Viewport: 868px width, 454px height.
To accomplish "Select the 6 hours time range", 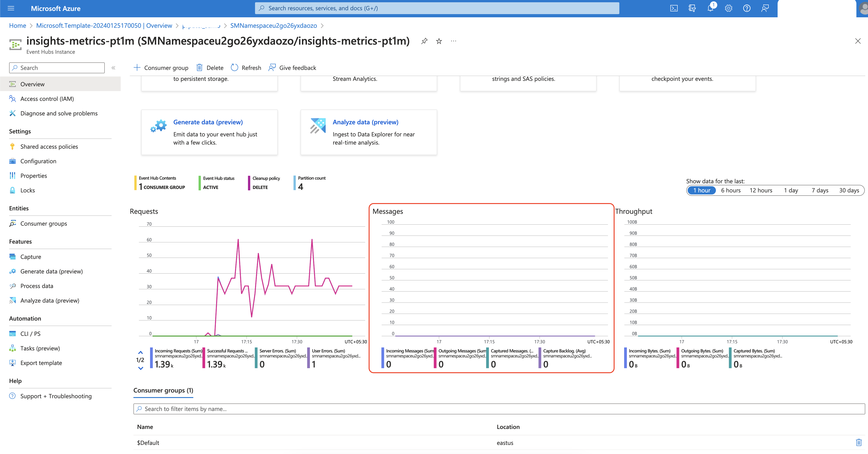I will tap(730, 190).
